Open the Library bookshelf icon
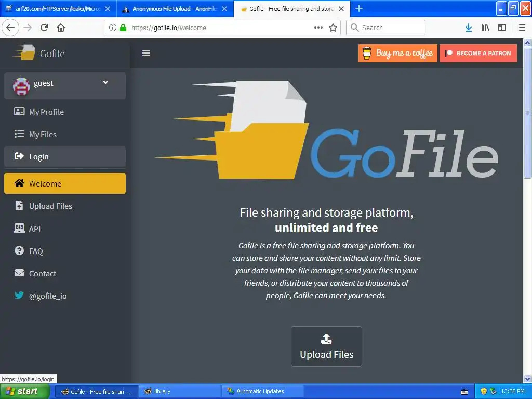Viewport: 532px width, 399px height. (485, 28)
